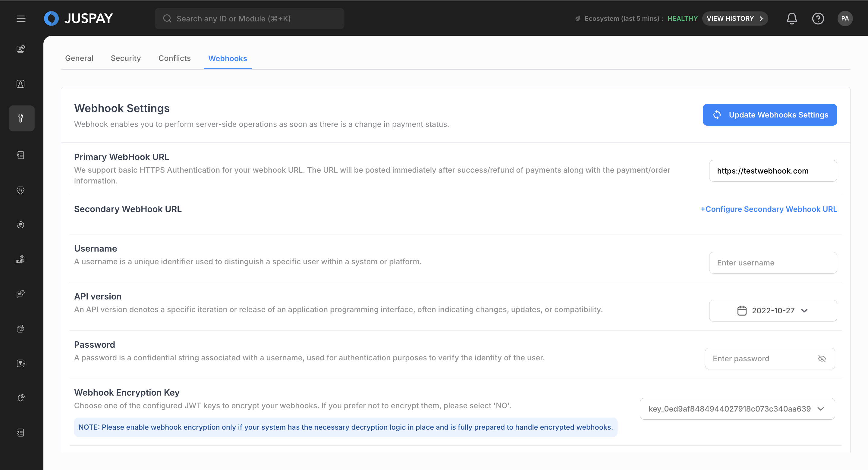Click Configure Secondary Webhook URL link
Screen dimensions: 868x470
(769, 209)
